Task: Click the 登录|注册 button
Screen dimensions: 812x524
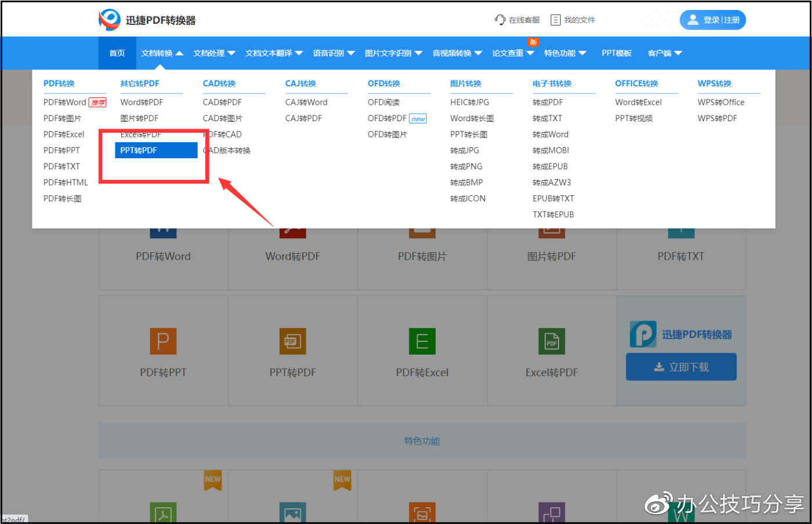Action: (x=713, y=20)
